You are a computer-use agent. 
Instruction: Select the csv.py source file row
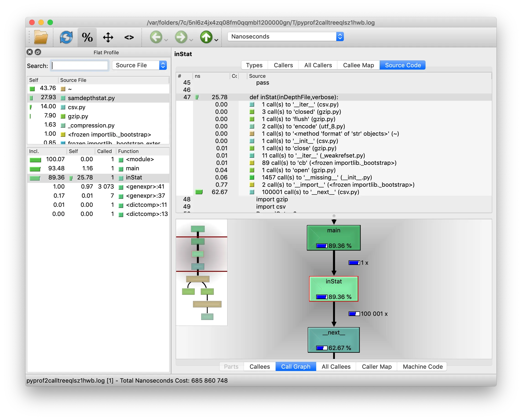[76, 107]
